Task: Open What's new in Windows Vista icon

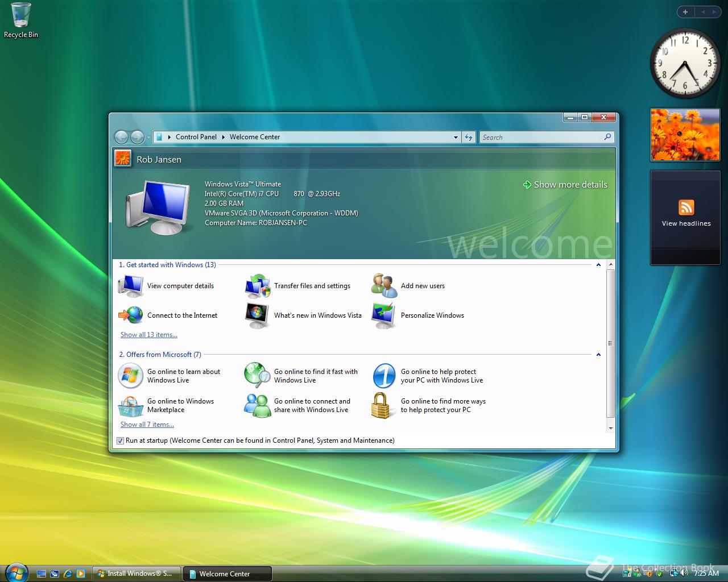Action: (x=257, y=315)
